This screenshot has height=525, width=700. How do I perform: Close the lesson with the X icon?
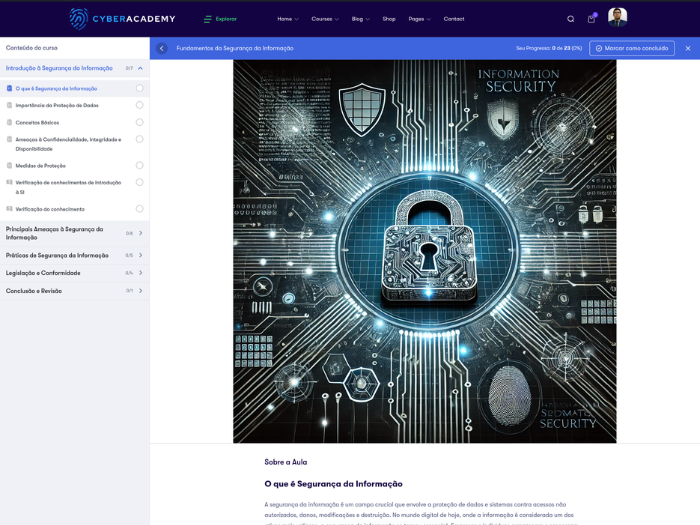(x=688, y=48)
